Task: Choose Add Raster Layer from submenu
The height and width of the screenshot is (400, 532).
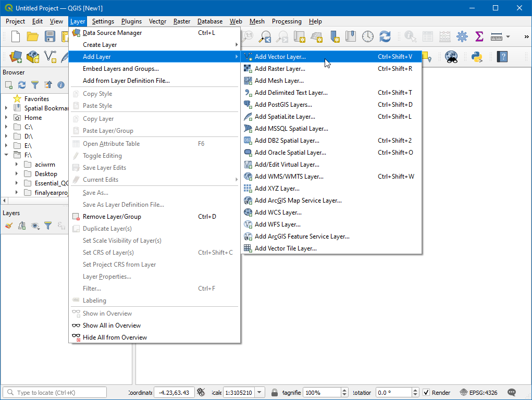Action: click(280, 69)
